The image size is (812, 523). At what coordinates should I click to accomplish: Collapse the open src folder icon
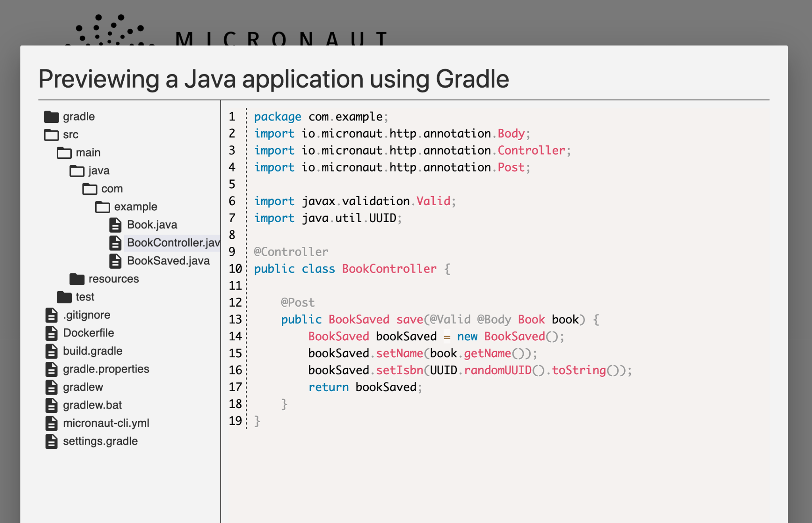(51, 135)
